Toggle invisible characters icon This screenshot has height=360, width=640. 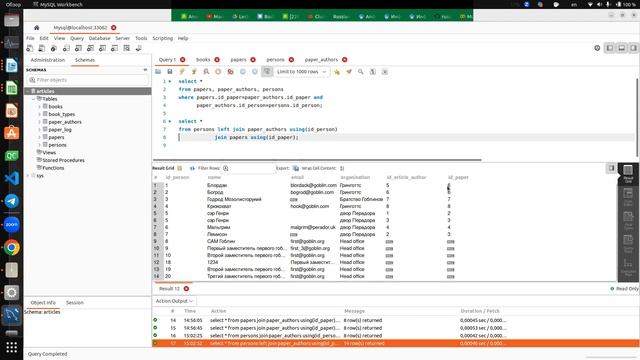pos(373,71)
